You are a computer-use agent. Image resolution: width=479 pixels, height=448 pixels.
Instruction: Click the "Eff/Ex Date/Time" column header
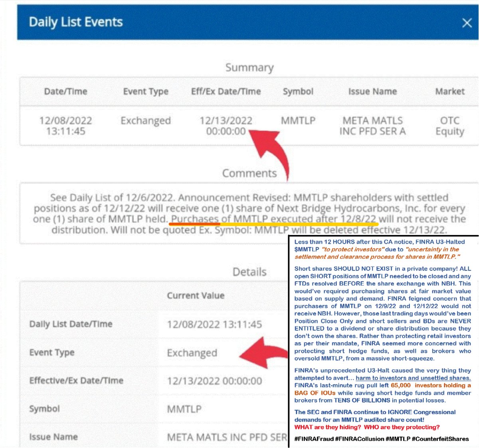pyautogui.click(x=226, y=91)
